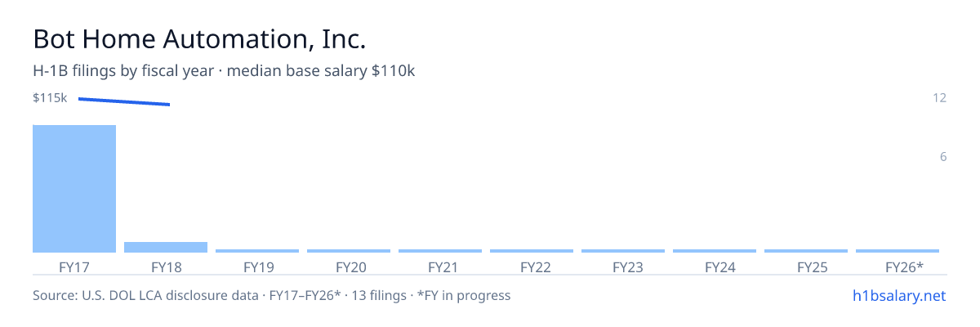
Task: Click the FY26* axis label
Action: coord(905,267)
